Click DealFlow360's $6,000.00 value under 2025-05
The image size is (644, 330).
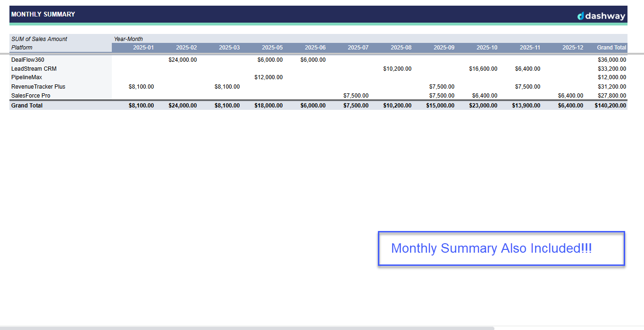tap(270, 60)
